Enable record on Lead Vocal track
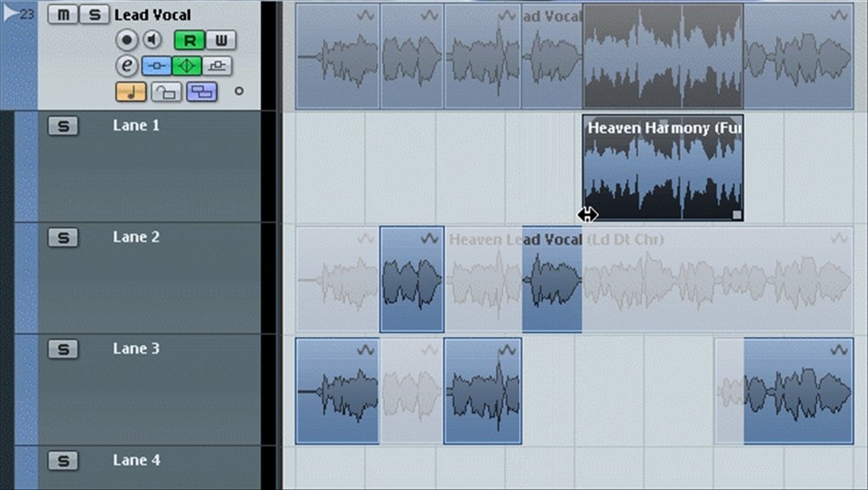868x490 pixels. click(x=126, y=40)
